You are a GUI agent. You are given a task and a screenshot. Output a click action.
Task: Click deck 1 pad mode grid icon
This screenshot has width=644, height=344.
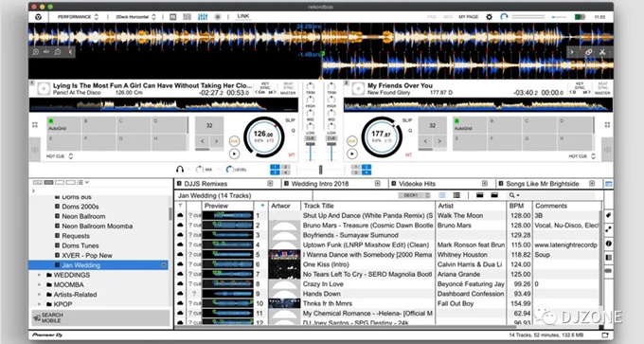click(x=35, y=124)
